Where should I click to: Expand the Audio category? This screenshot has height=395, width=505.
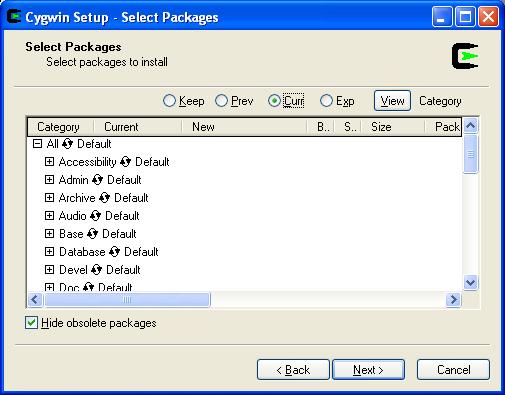49,216
